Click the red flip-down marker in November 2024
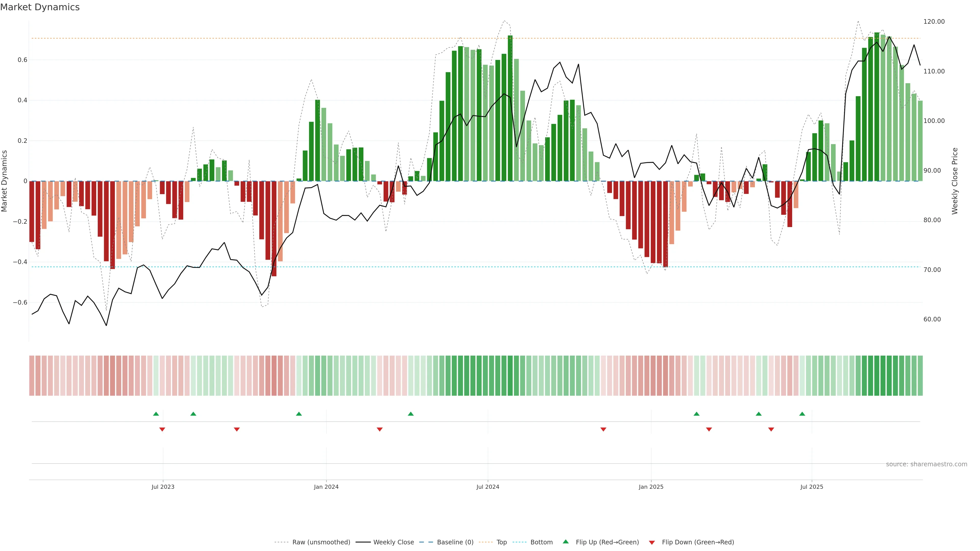The width and height of the screenshot is (980, 551). coord(603,429)
